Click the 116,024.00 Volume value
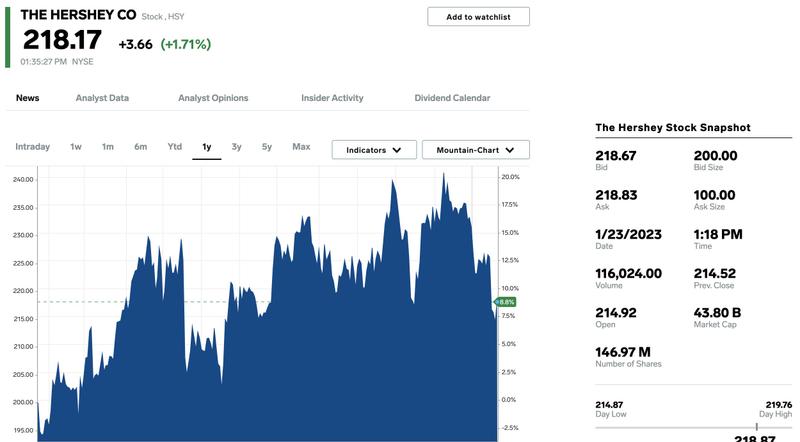The image size is (800, 442). point(629,274)
